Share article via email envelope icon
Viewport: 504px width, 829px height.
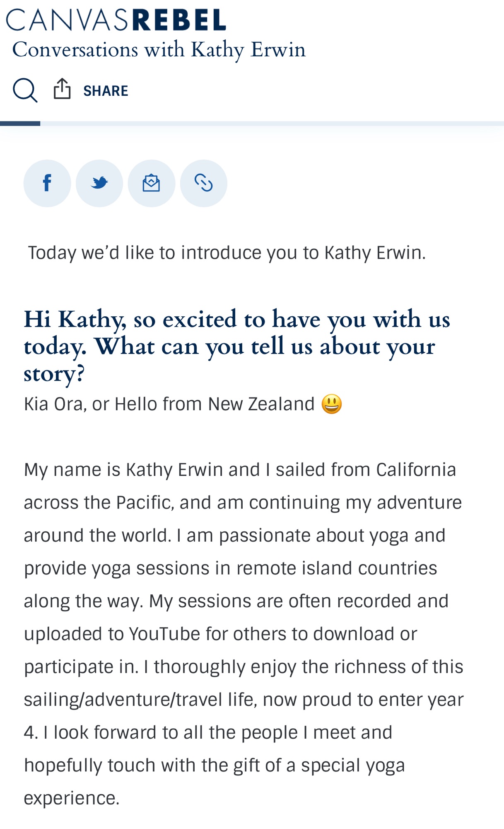pyautogui.click(x=152, y=183)
